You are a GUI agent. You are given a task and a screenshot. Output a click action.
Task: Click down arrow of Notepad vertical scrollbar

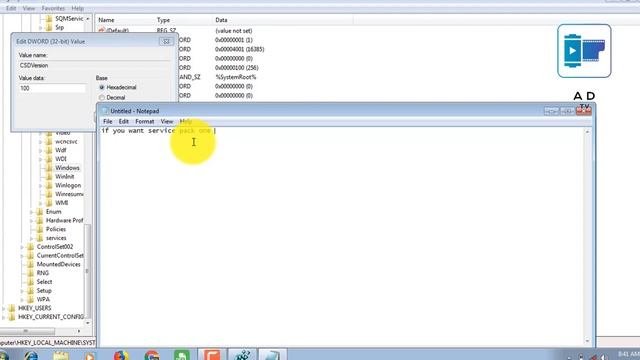click(x=587, y=341)
